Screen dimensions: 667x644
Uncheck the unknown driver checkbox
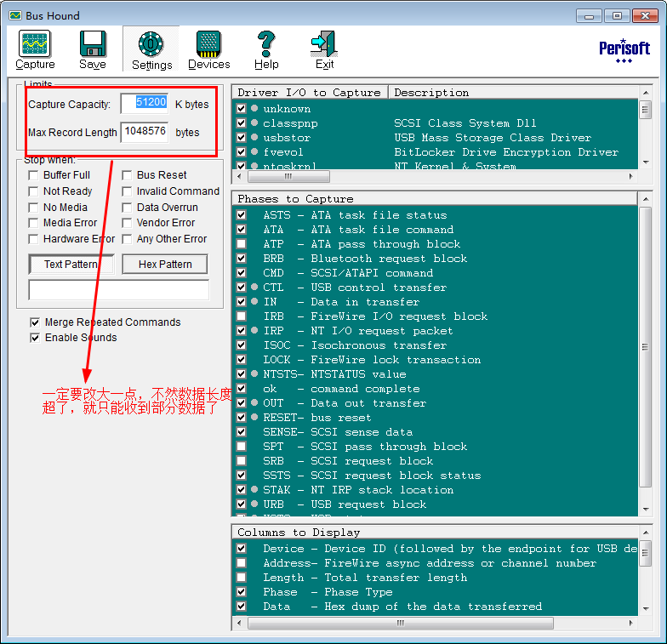[242, 109]
